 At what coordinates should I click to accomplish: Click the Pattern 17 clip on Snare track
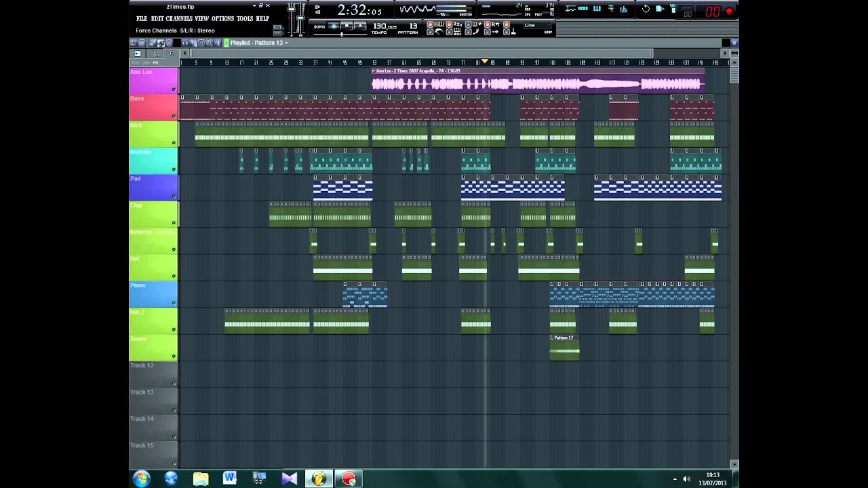pos(564,347)
